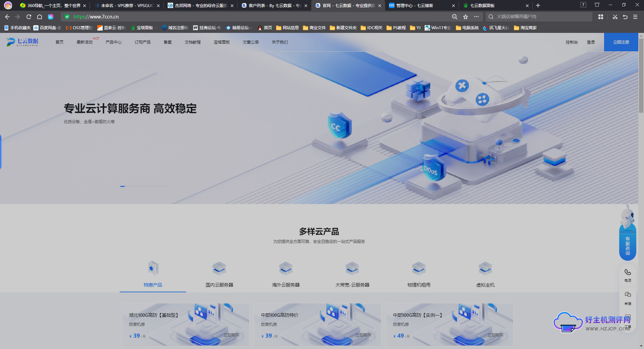Click the first banner carousel indicator

(x=123, y=186)
